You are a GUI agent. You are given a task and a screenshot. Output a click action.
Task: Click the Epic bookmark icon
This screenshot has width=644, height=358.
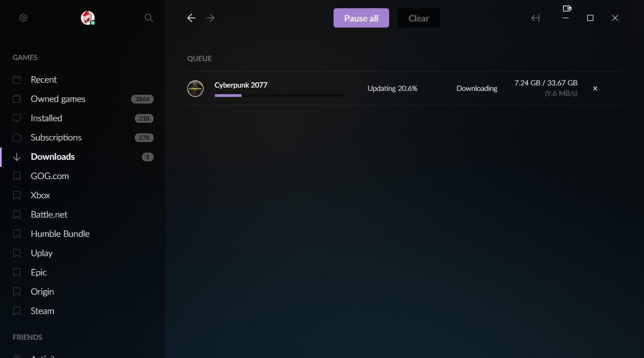[17, 273]
